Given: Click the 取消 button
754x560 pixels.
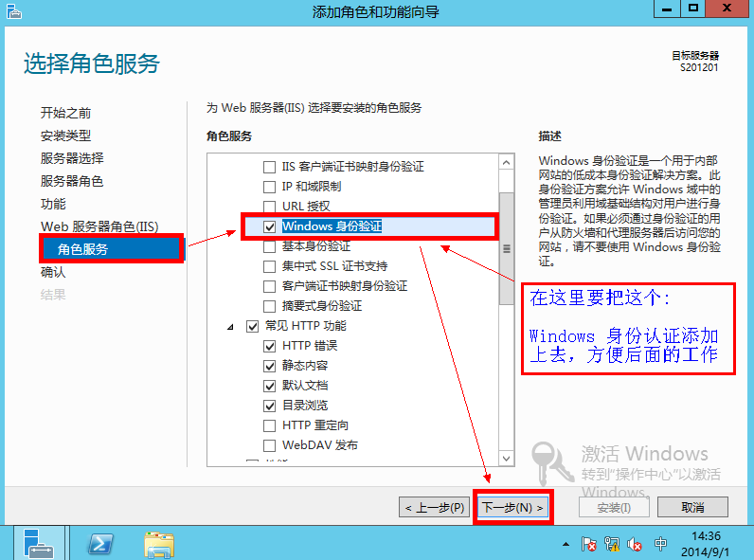Looking at the screenshot, I should point(692,507).
